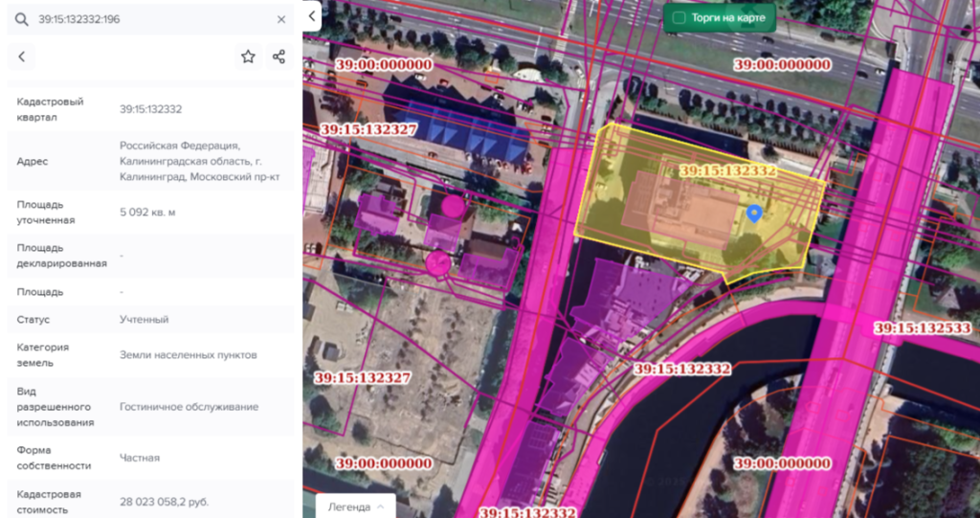Click the magnifier search icon
The width and height of the screenshot is (980, 518).
coord(21,19)
